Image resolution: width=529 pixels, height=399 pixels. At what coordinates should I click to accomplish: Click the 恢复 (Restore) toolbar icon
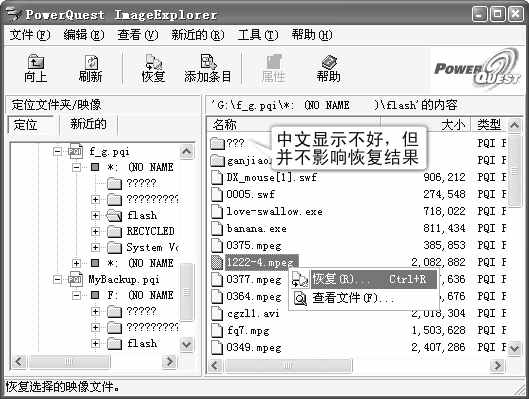point(154,62)
